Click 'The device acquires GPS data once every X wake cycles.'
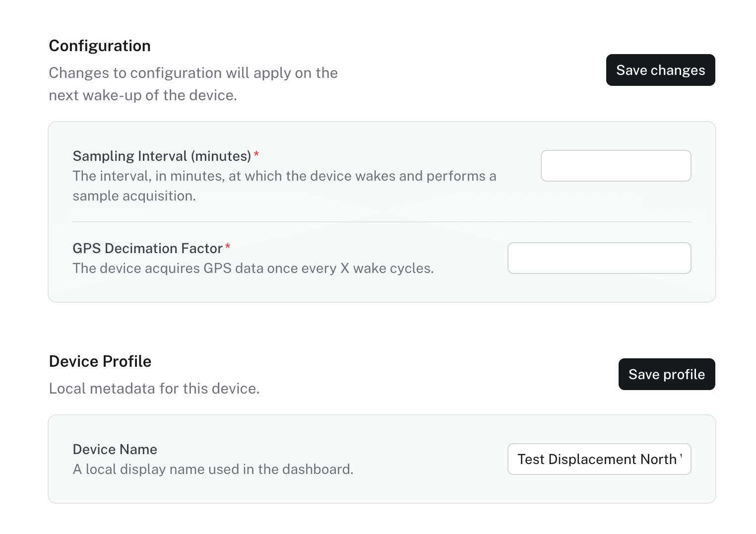Image resolution: width=756 pixels, height=534 pixels. click(253, 268)
